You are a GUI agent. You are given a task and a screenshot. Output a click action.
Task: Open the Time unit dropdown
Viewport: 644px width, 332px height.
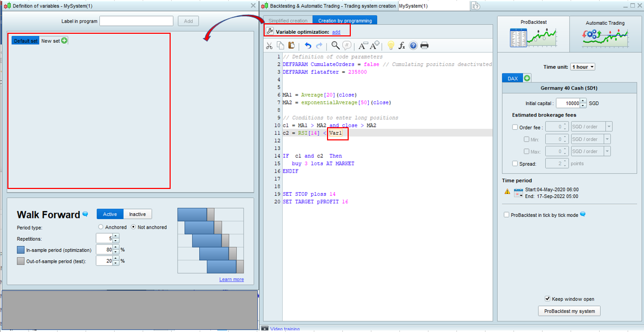(582, 67)
